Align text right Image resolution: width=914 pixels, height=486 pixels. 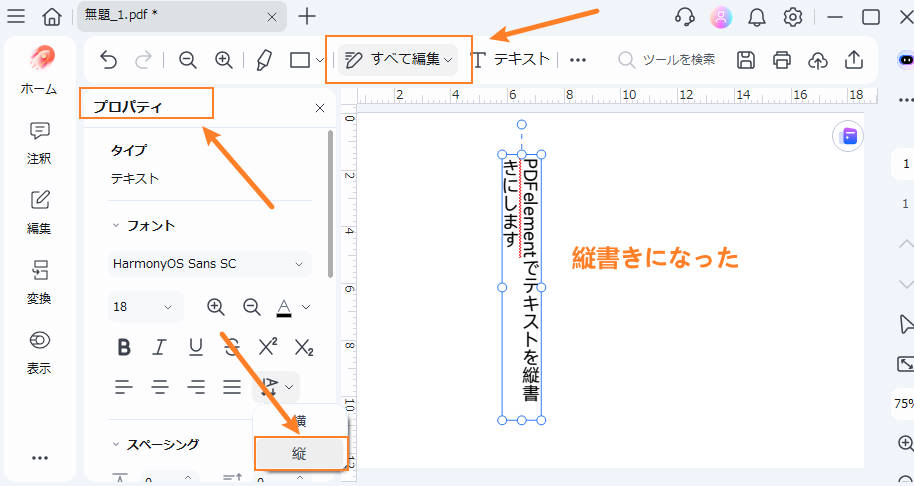[196, 386]
